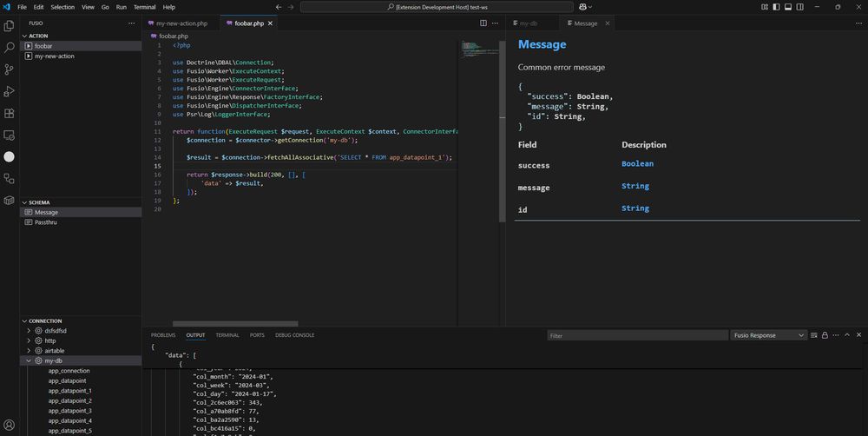Switch to the DEBUG CONSOLE tab
This screenshot has width=868, height=436.
pos(294,335)
